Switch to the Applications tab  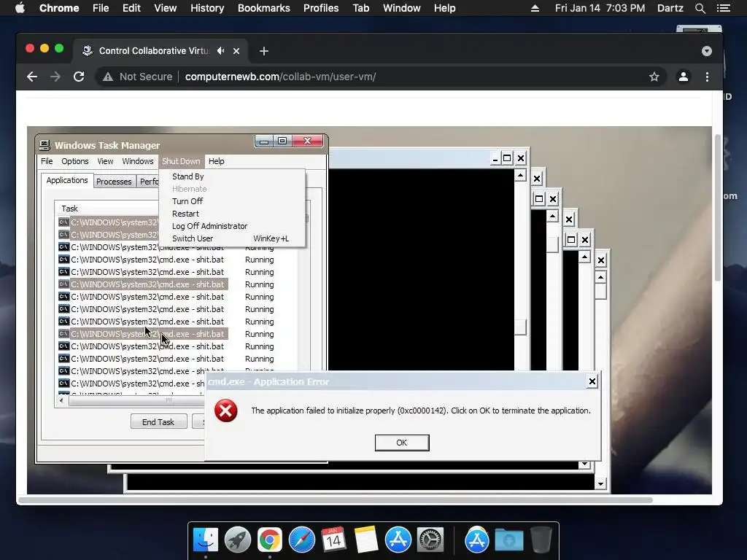(x=67, y=181)
